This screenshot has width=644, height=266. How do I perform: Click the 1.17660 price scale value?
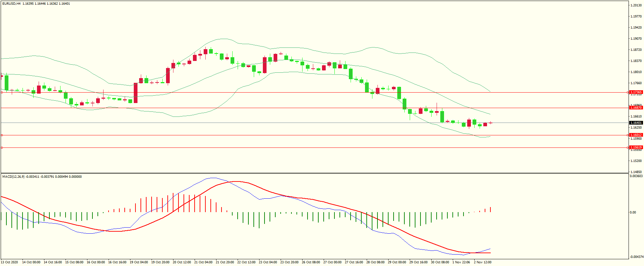636,83
